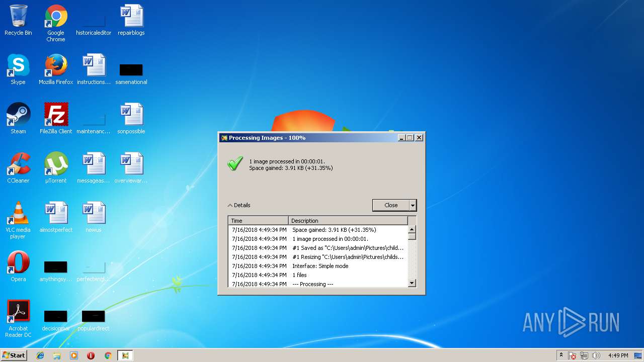This screenshot has height=362, width=644.
Task: Open the Action Center flag icon
Action: (x=572, y=355)
